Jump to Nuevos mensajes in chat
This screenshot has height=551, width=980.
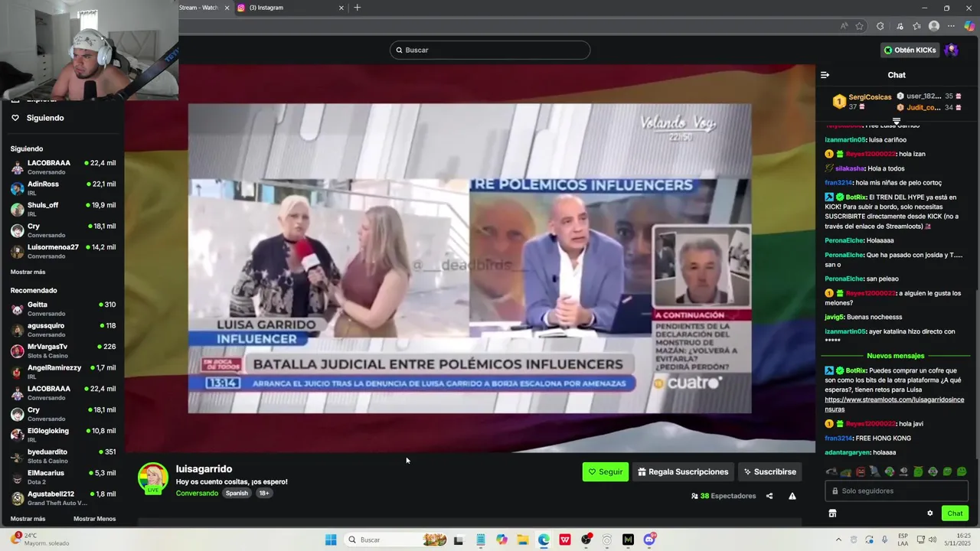tap(895, 356)
